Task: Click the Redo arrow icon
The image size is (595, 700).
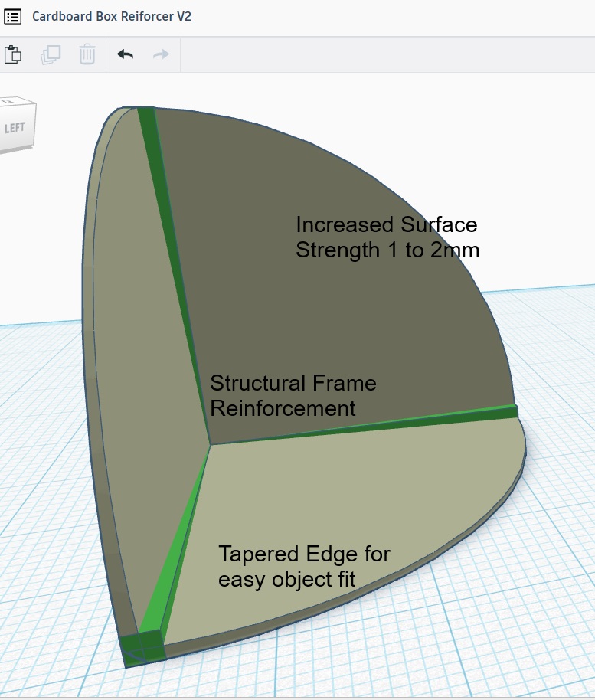Action: tap(161, 54)
